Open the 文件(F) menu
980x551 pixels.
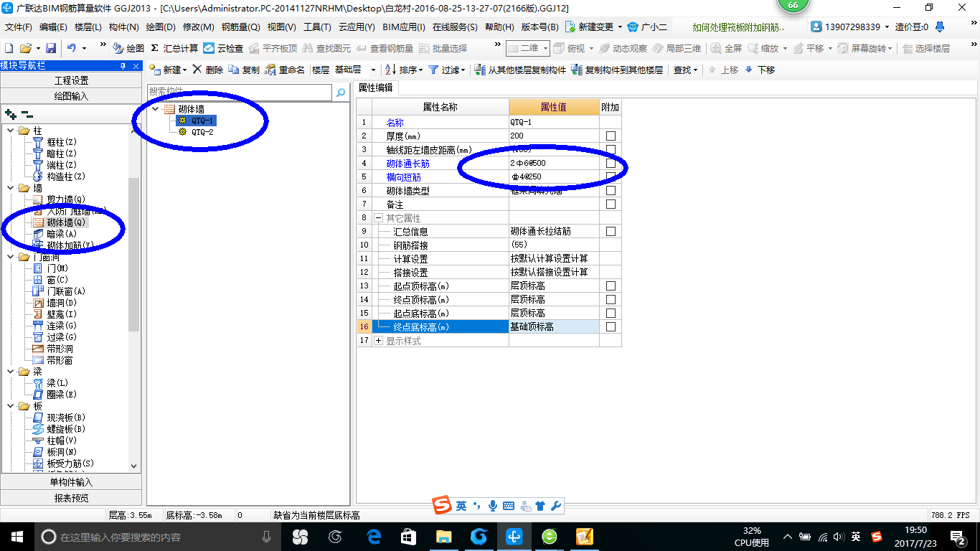(19, 27)
